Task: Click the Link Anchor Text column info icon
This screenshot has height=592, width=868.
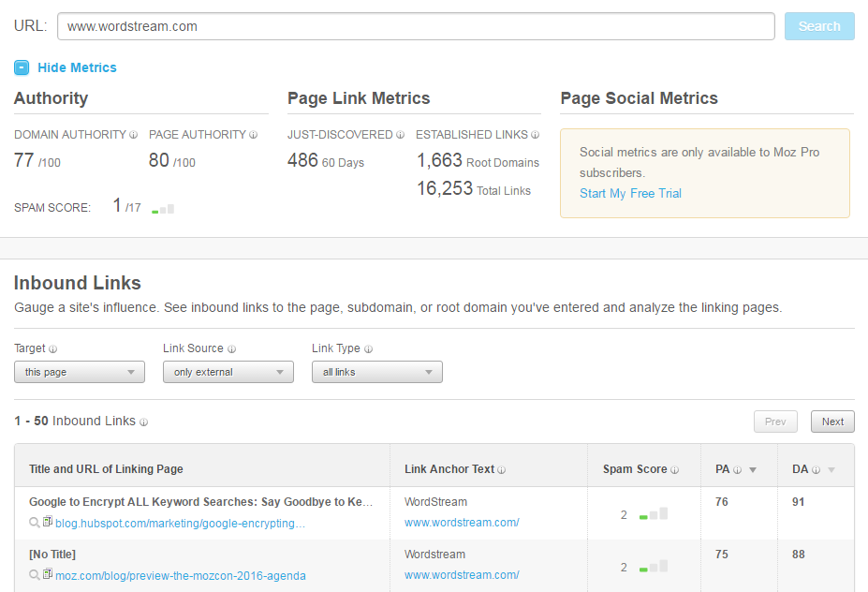Action: pos(501,469)
